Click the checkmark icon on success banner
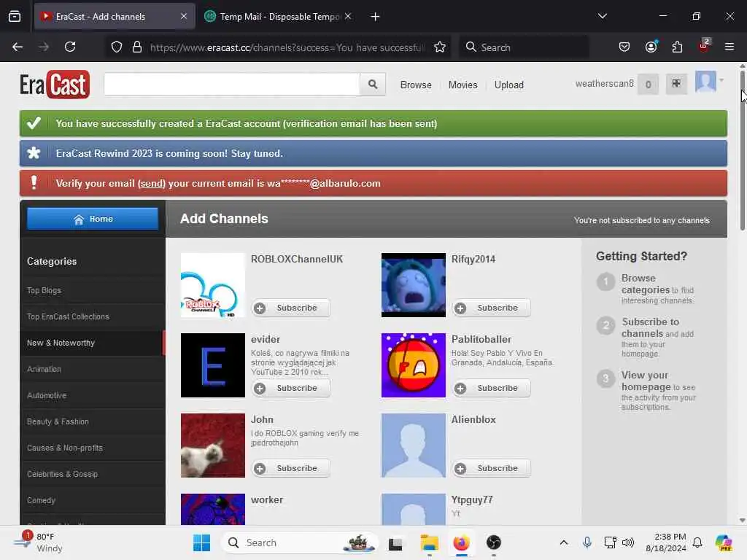Screen dimensions: 747x560 [34, 123]
